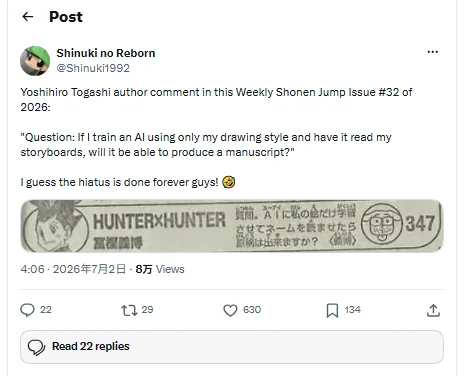Viewport: 464px width, 376px height.
Task: Like the post with the heart icon
Action: [230, 310]
